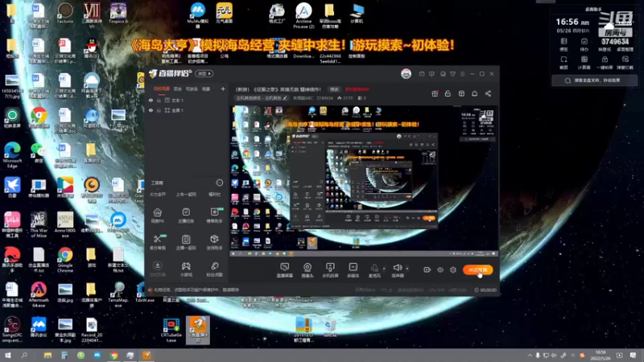Open notifications with the bell icon
Viewport: 644px width, 362px height.
(474, 93)
